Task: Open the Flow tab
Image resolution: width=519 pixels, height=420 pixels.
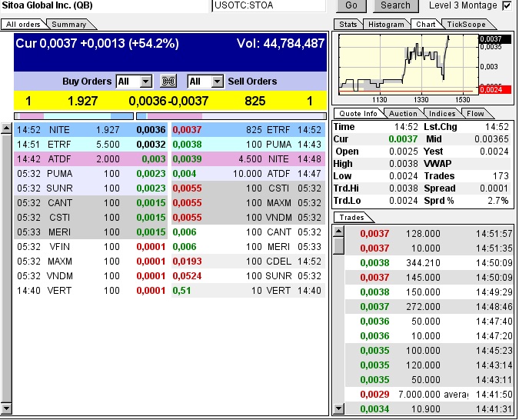Action: pyautogui.click(x=475, y=114)
